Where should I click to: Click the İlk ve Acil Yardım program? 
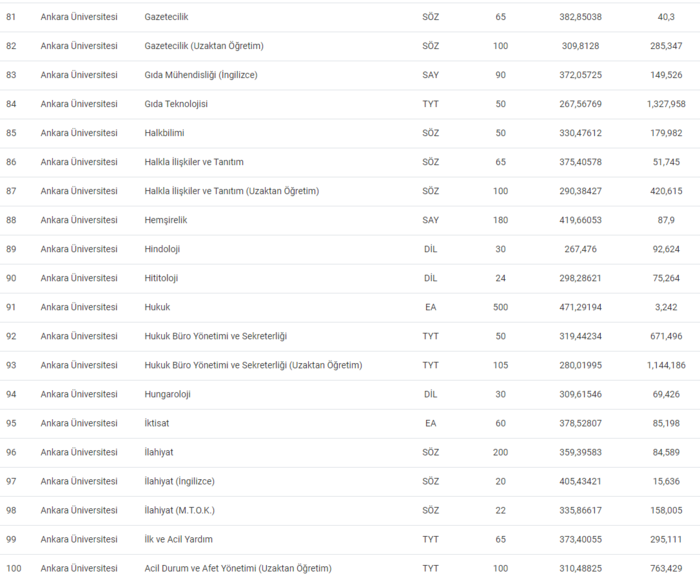179,539
